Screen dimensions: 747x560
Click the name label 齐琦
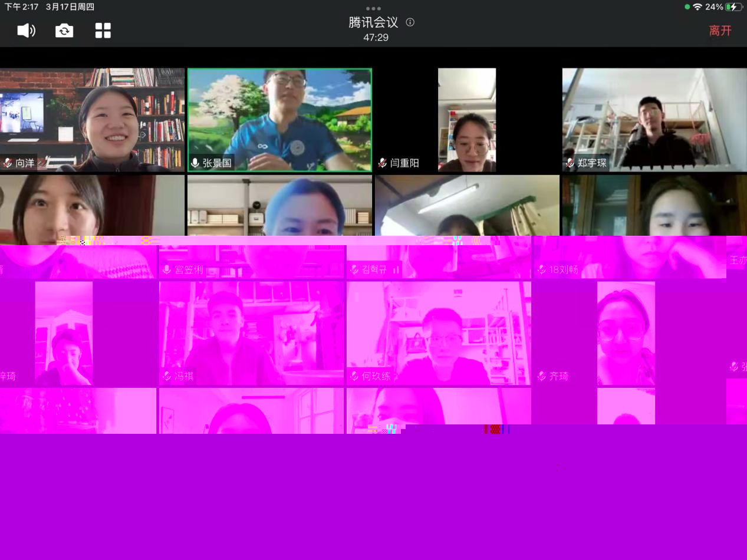pos(559,376)
